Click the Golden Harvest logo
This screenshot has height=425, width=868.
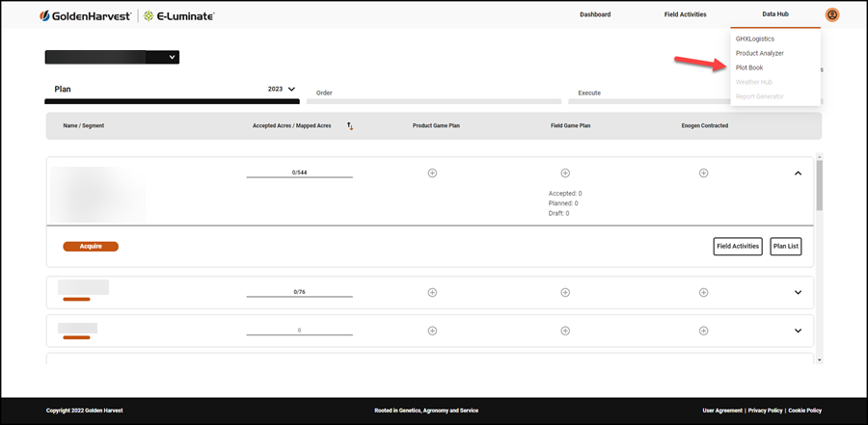click(x=85, y=16)
